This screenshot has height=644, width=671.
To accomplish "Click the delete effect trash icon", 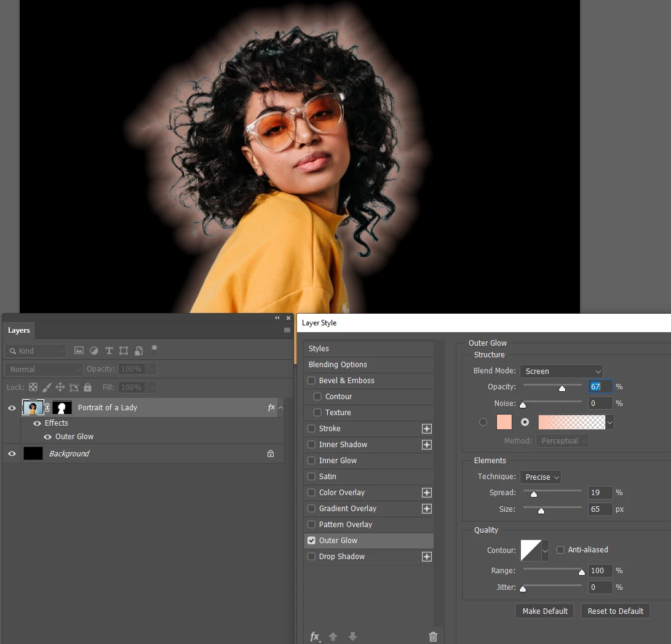I will (433, 637).
